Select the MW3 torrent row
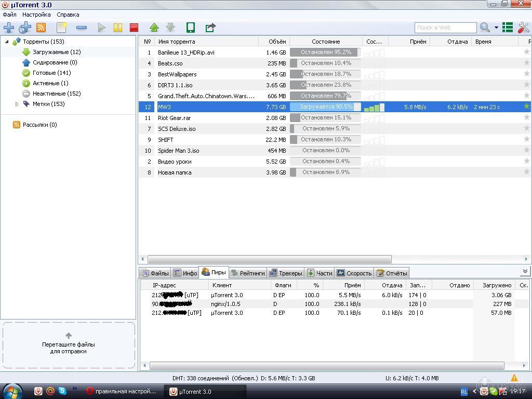This screenshot has height=399, width=532. (x=335, y=107)
